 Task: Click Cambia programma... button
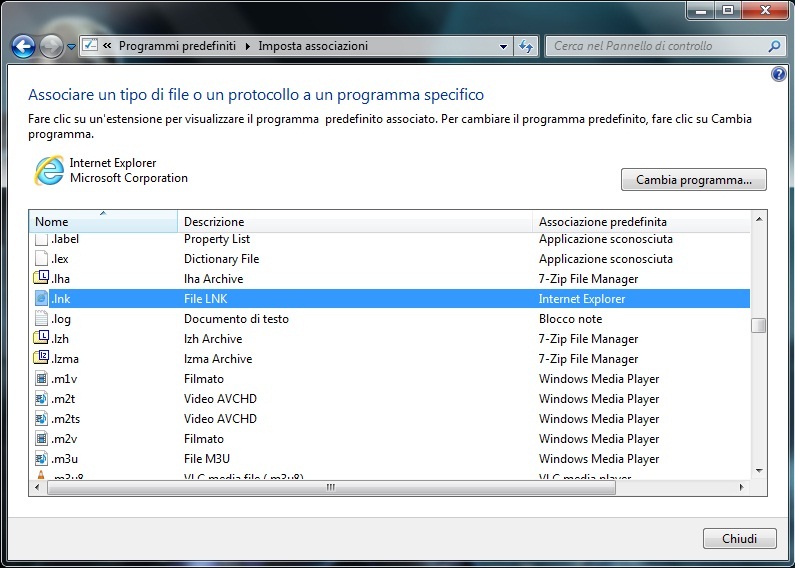pos(694,180)
